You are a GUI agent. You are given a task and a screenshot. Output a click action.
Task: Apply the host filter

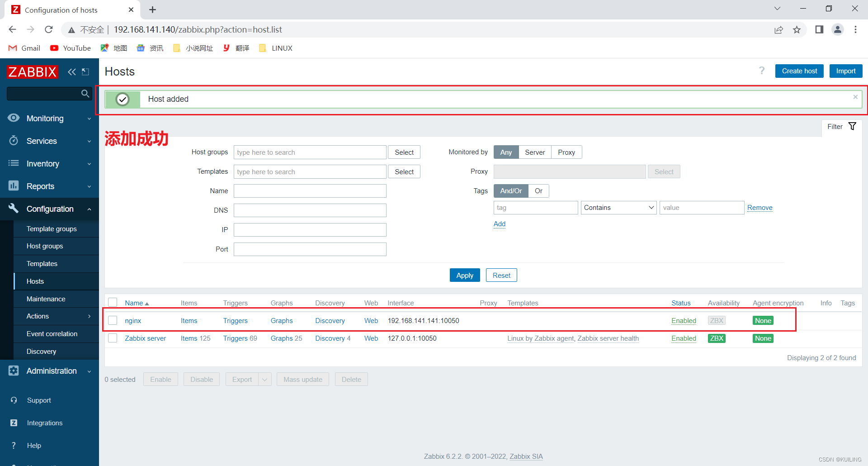click(x=465, y=275)
